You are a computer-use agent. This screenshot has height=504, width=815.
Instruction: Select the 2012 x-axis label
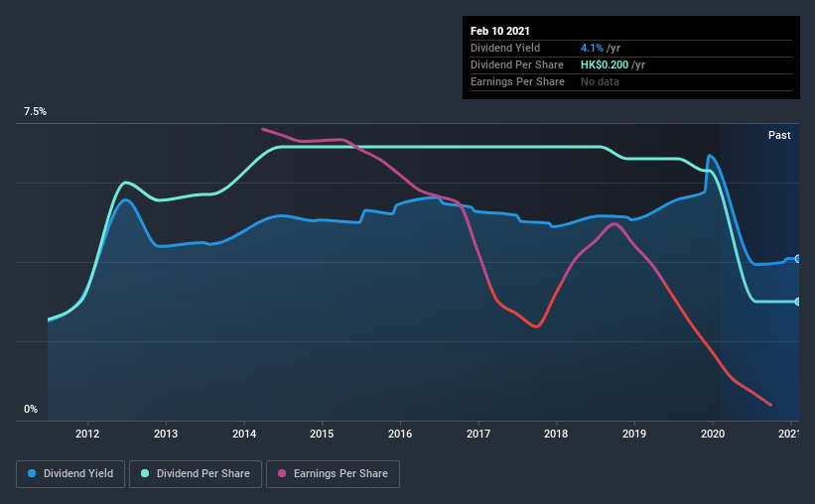87,434
